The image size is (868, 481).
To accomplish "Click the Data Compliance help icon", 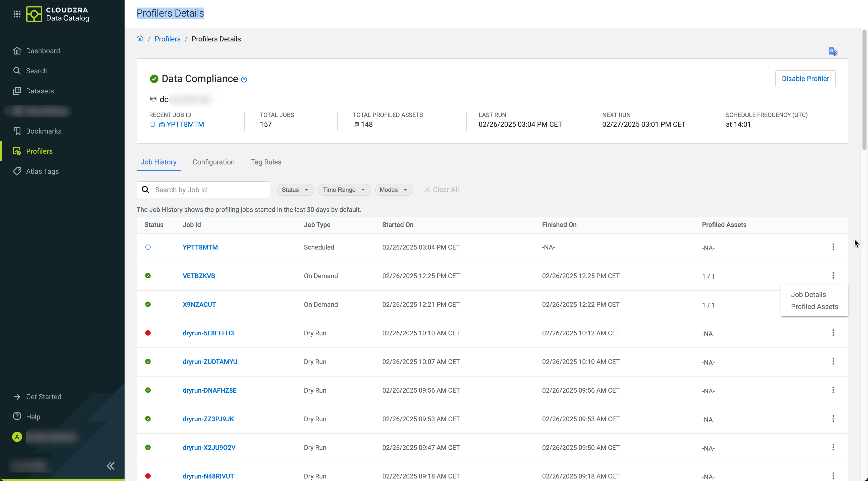I will pyautogui.click(x=244, y=80).
